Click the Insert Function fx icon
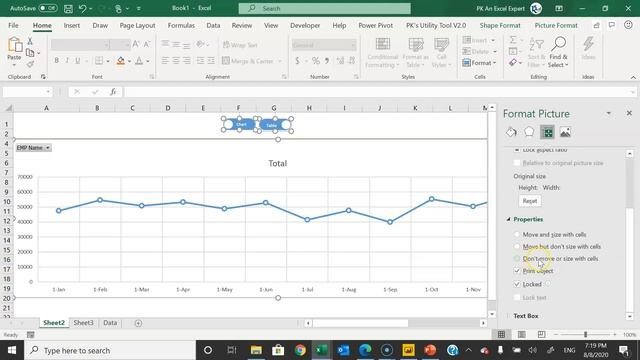 pos(113,92)
